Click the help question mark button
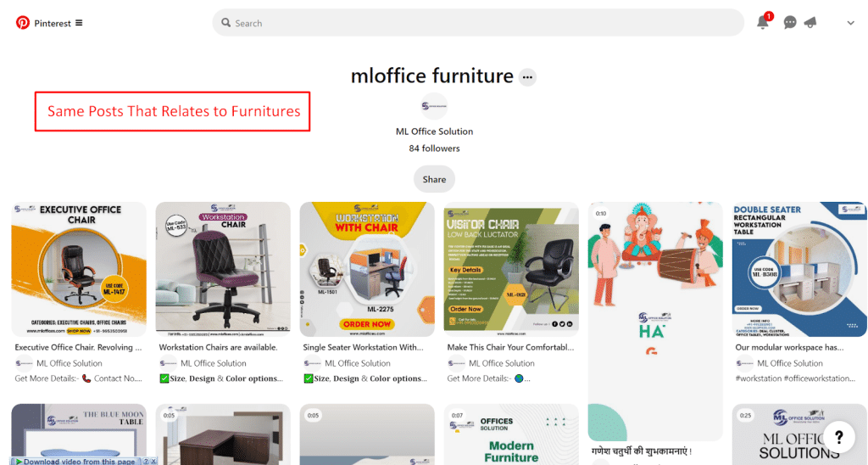Viewport: 868px width, 465px height. click(838, 437)
